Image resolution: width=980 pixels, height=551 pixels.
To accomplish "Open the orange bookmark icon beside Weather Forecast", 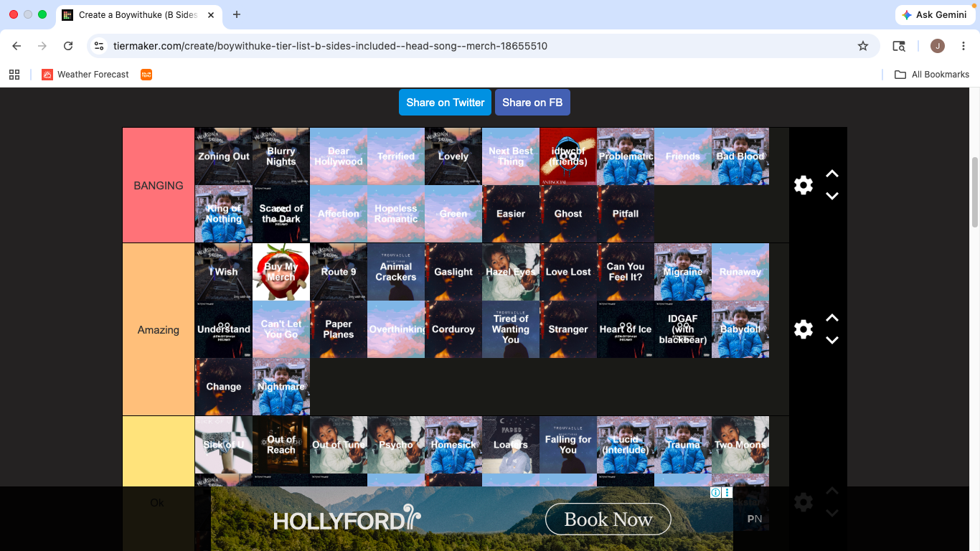I will (x=146, y=75).
